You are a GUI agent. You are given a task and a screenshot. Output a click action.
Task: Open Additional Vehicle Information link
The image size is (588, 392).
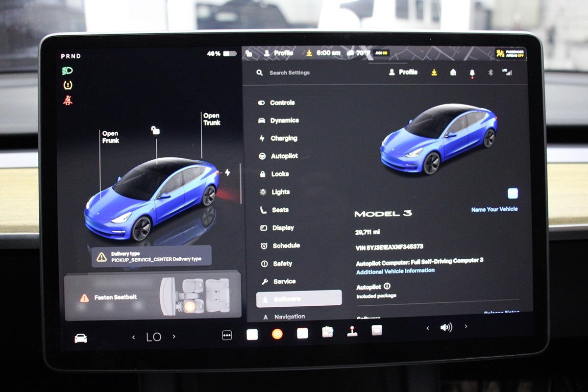click(395, 271)
